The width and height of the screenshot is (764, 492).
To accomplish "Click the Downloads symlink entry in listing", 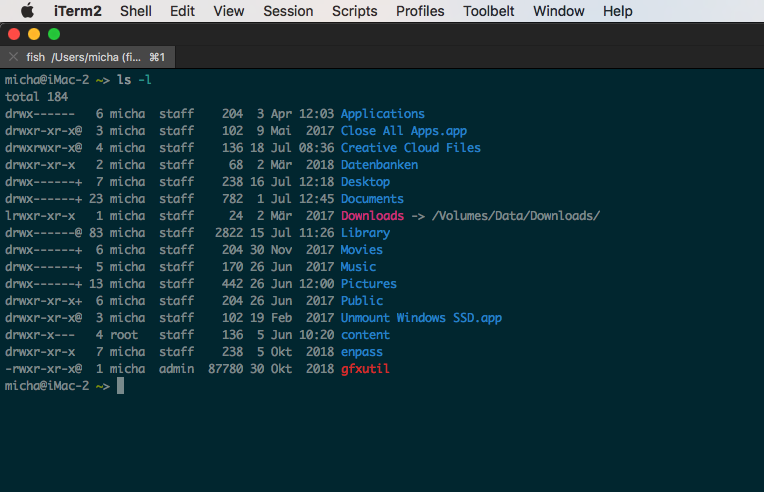I will 372,216.
